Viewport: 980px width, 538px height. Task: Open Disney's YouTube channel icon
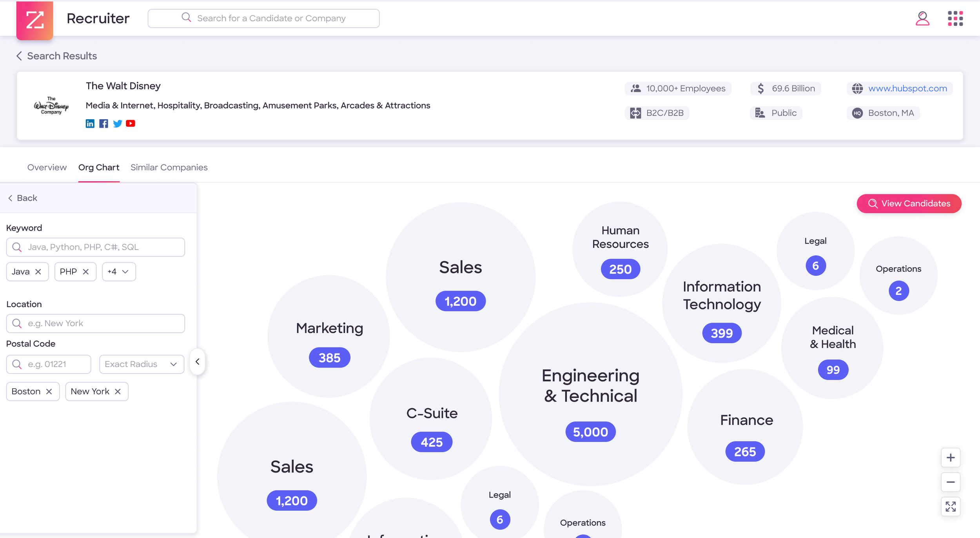click(131, 124)
